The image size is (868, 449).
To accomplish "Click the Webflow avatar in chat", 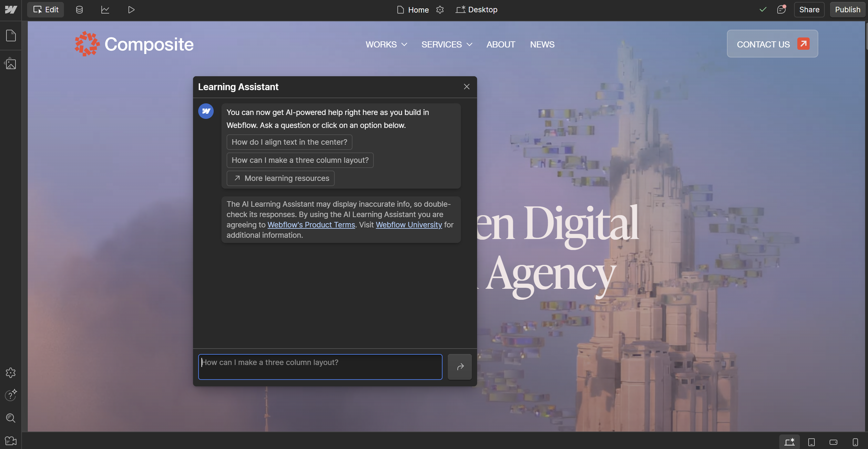I will [206, 111].
